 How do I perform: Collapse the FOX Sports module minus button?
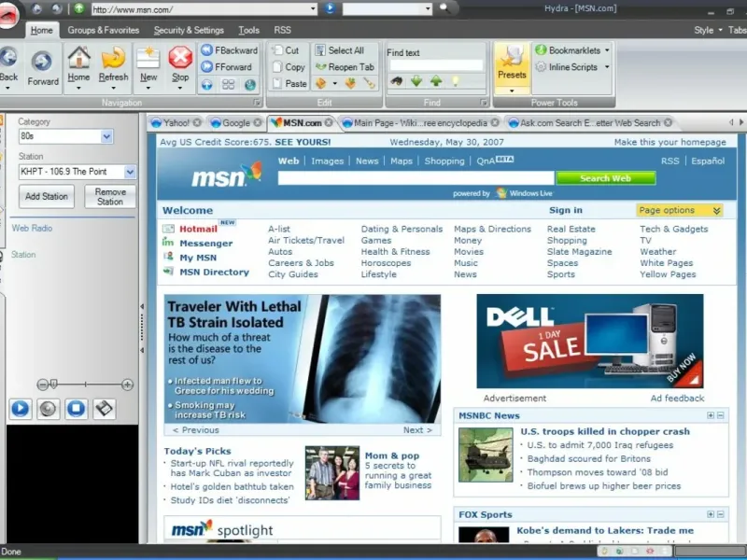coord(721,514)
